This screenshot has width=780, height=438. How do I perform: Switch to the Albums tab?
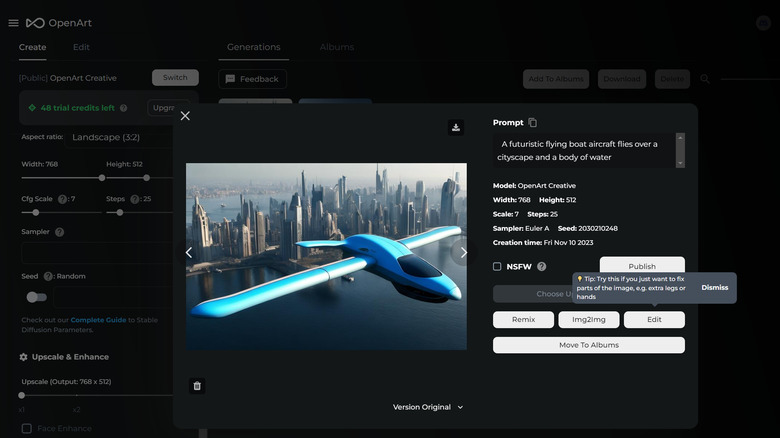coord(336,47)
